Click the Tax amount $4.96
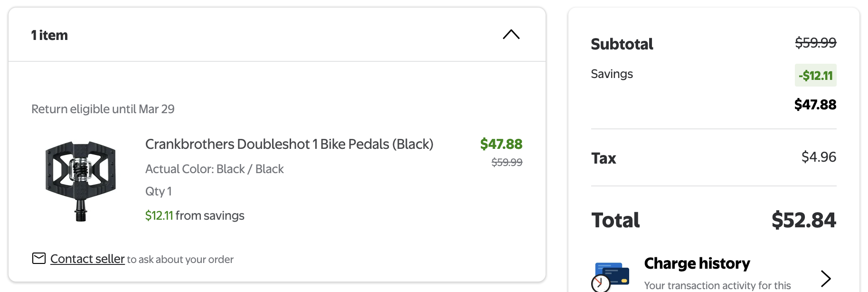868x292 pixels. pyautogui.click(x=819, y=157)
